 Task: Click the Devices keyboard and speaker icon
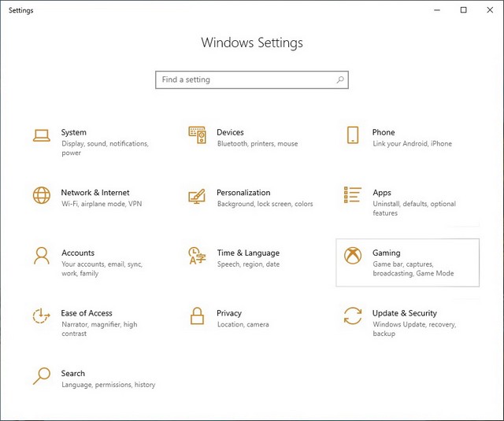point(197,135)
